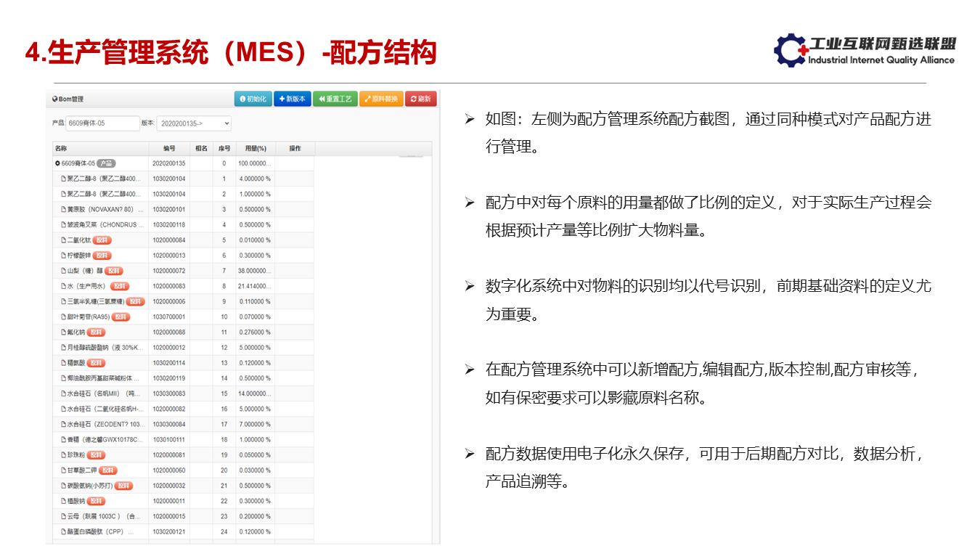Click file icon of 植酸钠 row
Viewport: 980px width, 551px height.
pyautogui.click(x=64, y=501)
